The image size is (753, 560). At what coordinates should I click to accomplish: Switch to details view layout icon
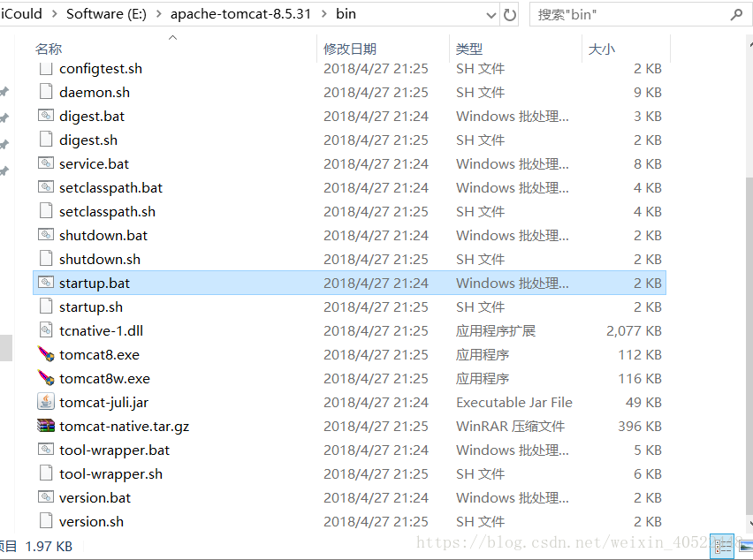pyautogui.click(x=722, y=547)
